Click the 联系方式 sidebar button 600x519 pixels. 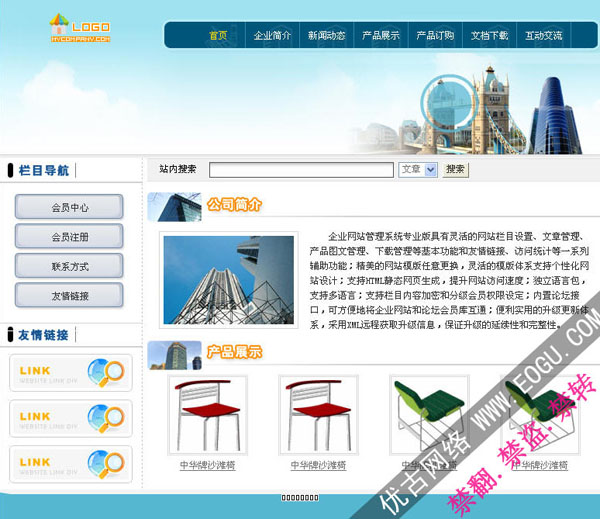click(70, 267)
